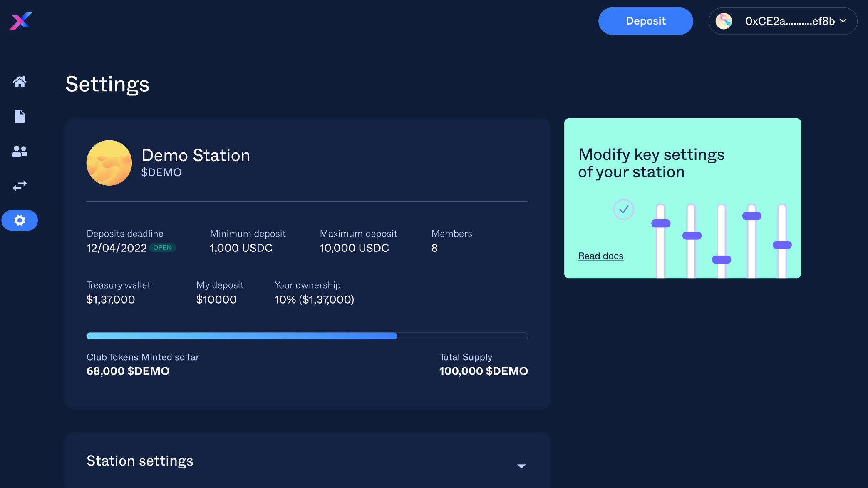
Task: Click the club tokens minted progress bar
Action: (x=307, y=336)
